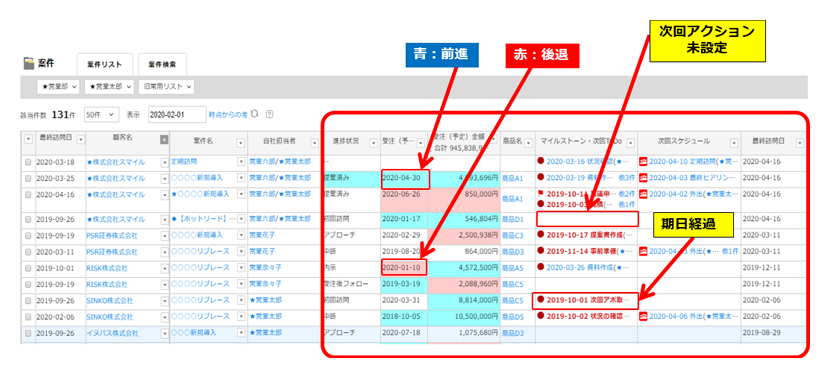
Task: Click schedule icon for 2020-04-06 外出
Action: click(x=644, y=316)
